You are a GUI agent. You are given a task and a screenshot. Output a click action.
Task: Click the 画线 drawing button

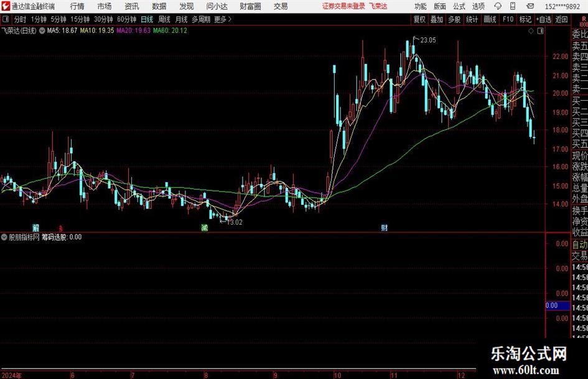click(x=490, y=19)
